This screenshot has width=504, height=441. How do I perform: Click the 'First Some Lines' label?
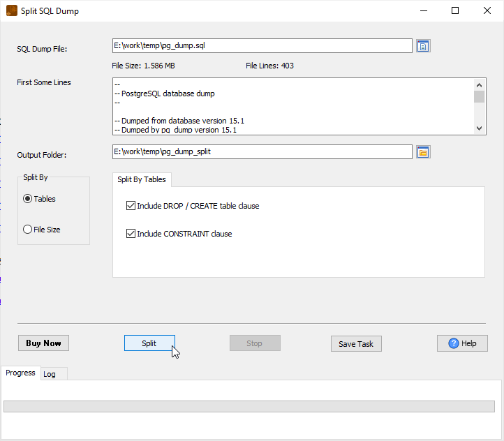tap(44, 82)
